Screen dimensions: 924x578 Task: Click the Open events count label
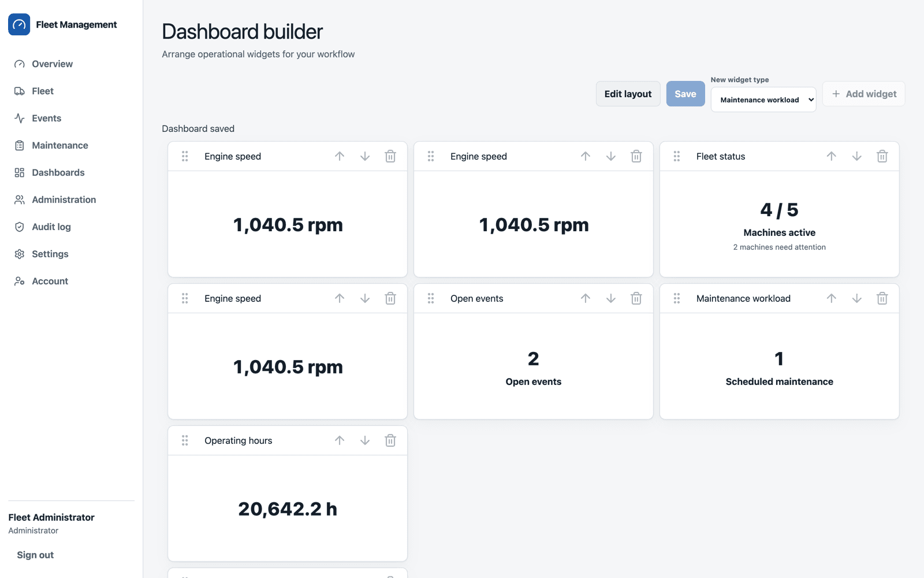tap(534, 382)
